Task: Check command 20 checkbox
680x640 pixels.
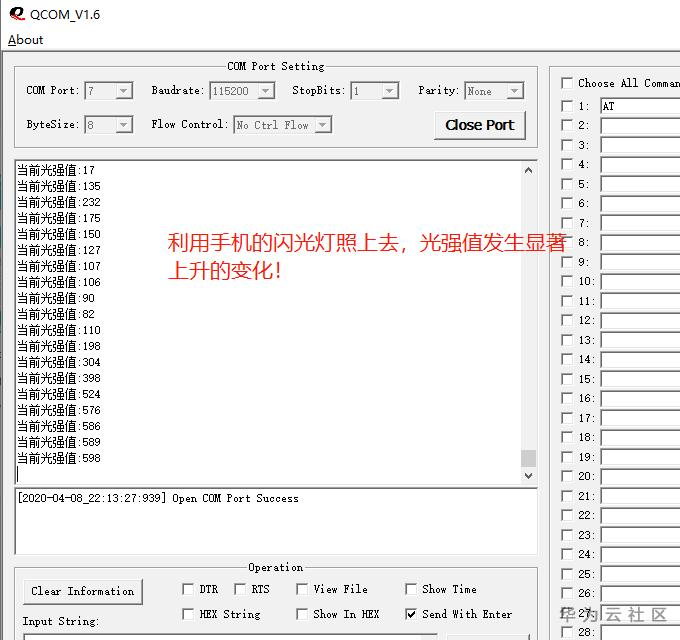Action: [x=567, y=476]
